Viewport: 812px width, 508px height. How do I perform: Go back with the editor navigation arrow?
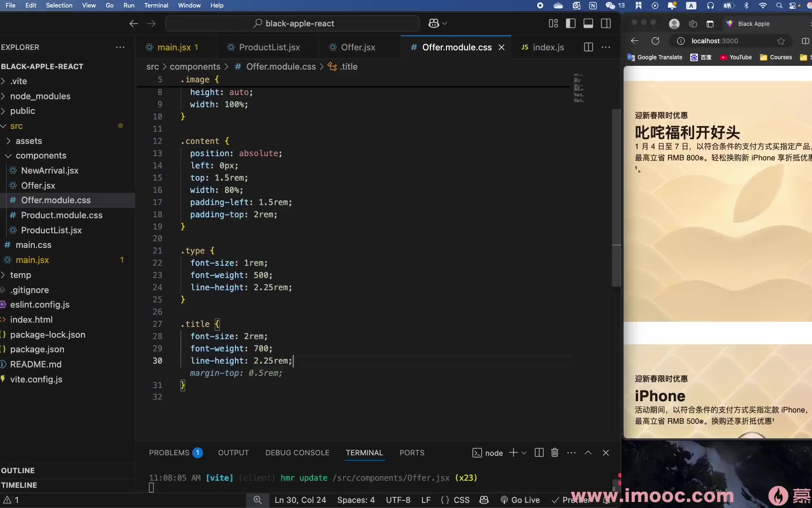click(133, 24)
